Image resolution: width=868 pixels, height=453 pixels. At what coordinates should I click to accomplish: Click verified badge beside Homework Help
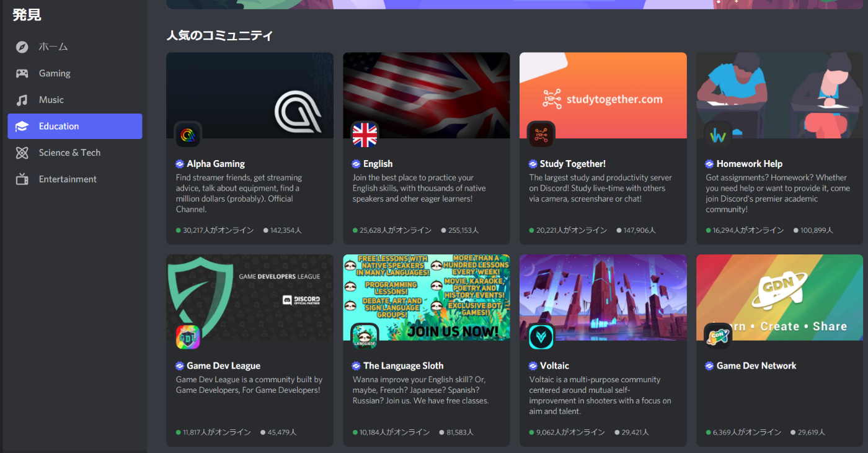(710, 164)
